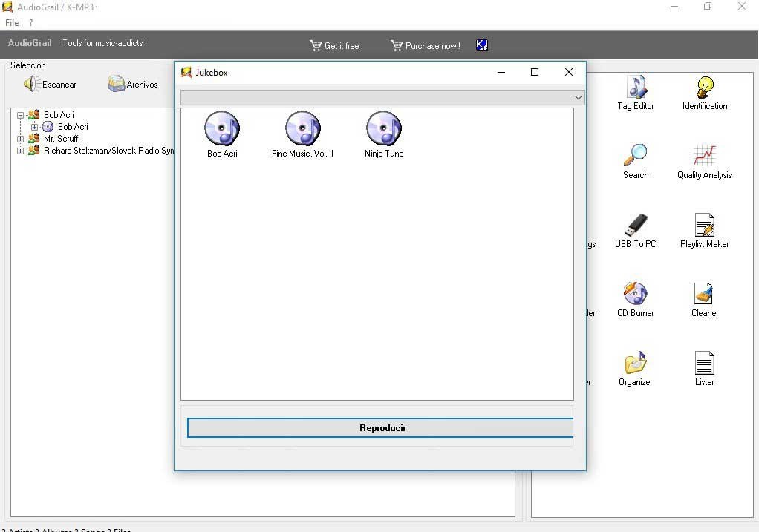Open the Lister tool

pyautogui.click(x=704, y=364)
